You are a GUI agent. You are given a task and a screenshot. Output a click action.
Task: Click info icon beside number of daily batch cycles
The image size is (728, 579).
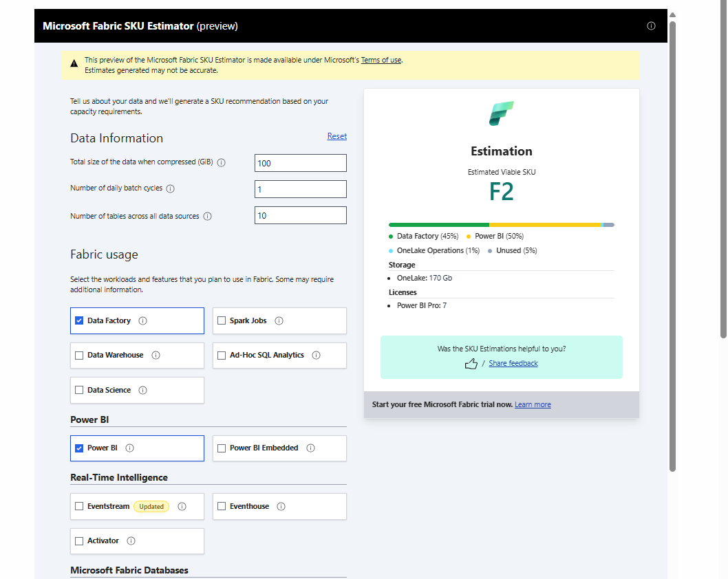tap(171, 189)
